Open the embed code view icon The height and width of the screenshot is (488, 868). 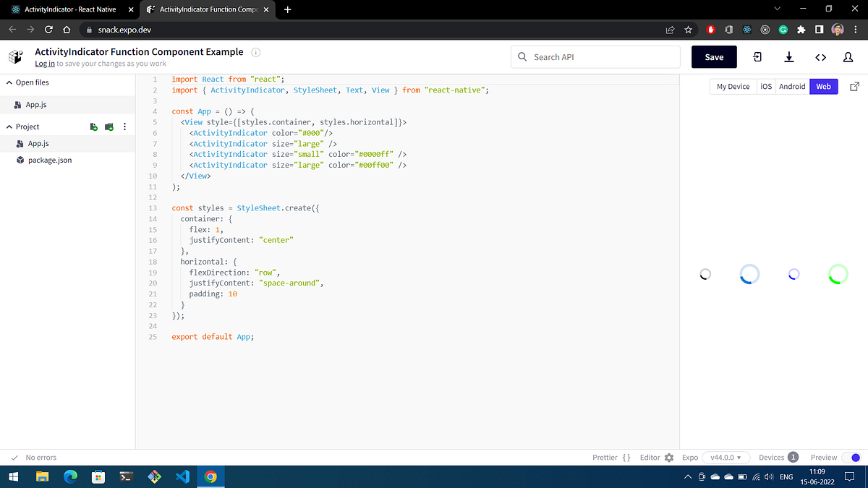pos(820,56)
